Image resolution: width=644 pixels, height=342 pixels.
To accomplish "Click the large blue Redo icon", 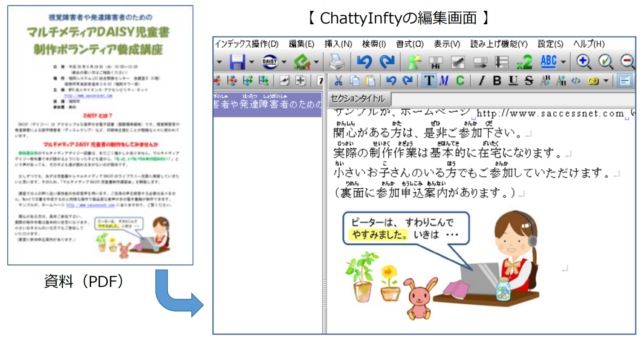I will 386,62.
